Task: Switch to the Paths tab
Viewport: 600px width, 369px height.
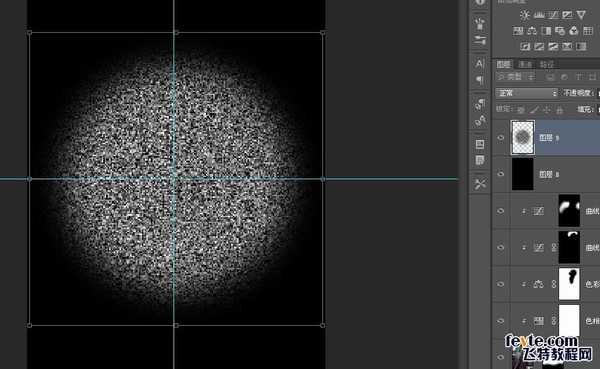Action: pyautogui.click(x=547, y=64)
